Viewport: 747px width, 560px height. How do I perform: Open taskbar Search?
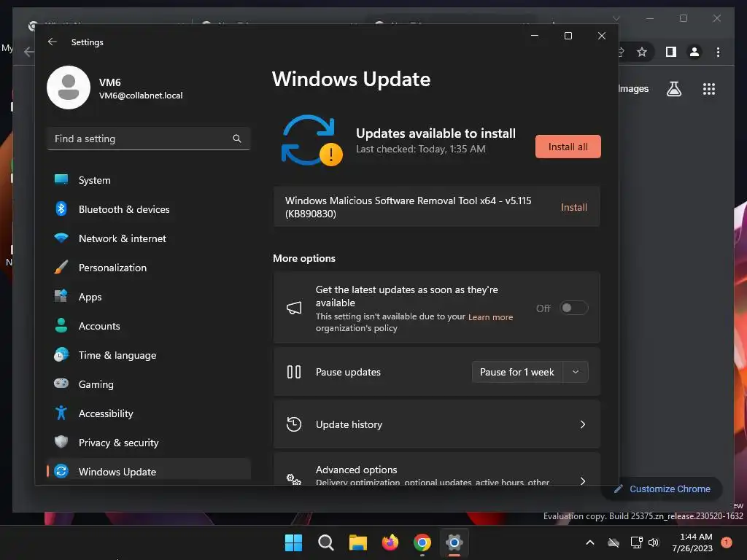coord(326,542)
